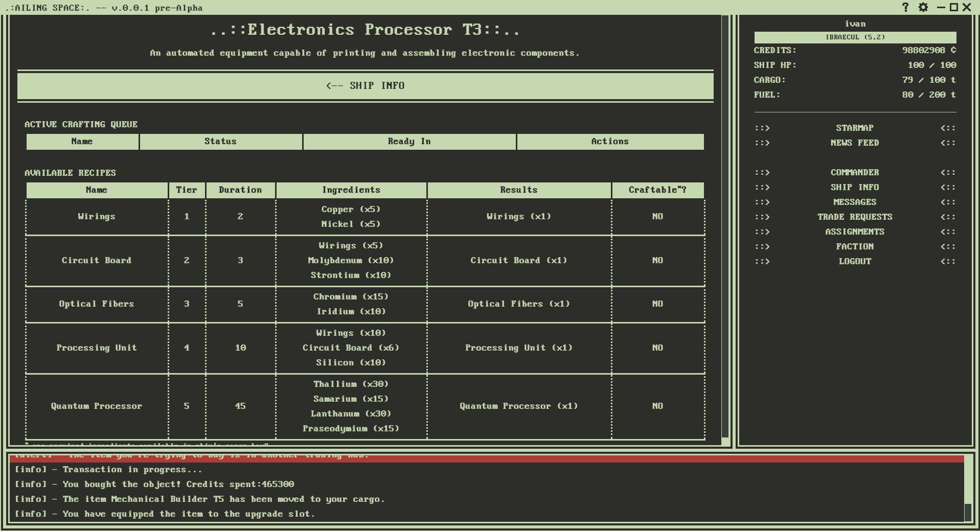Check your MESSAGES

point(854,202)
